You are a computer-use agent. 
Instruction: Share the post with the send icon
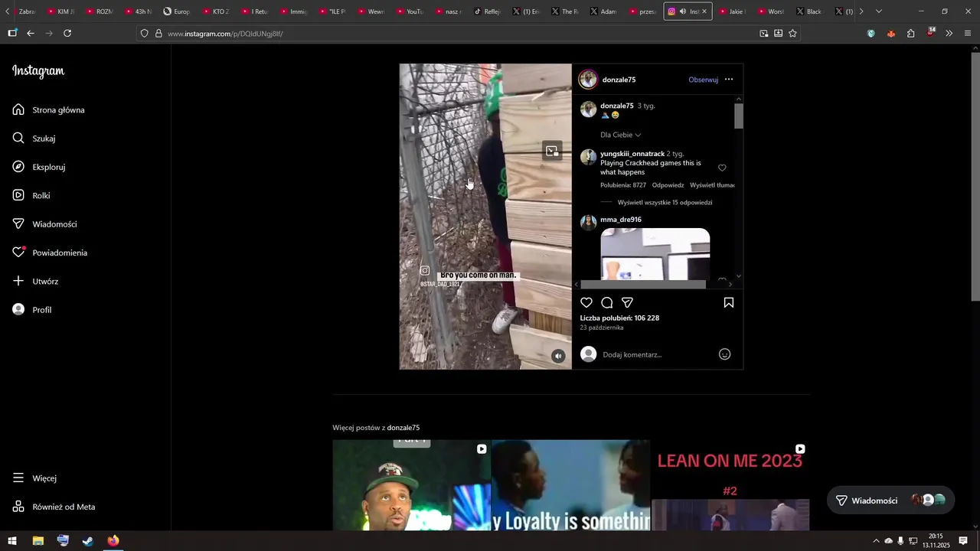pyautogui.click(x=627, y=302)
